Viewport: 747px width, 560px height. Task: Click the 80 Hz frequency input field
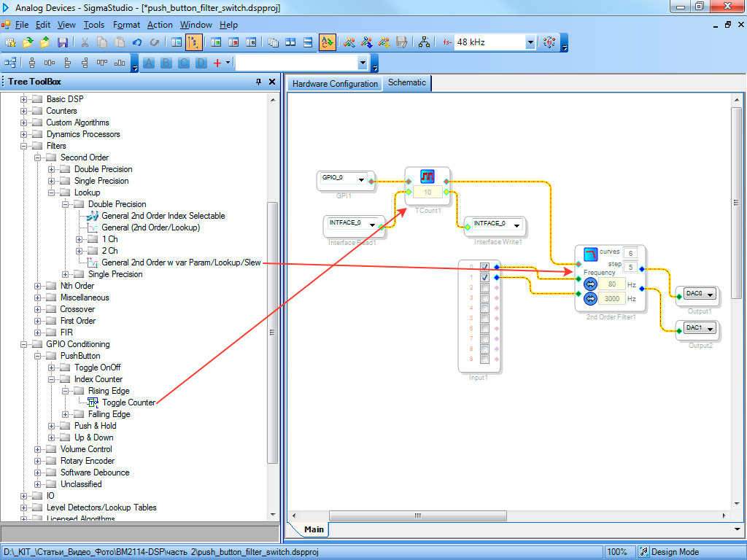611,284
